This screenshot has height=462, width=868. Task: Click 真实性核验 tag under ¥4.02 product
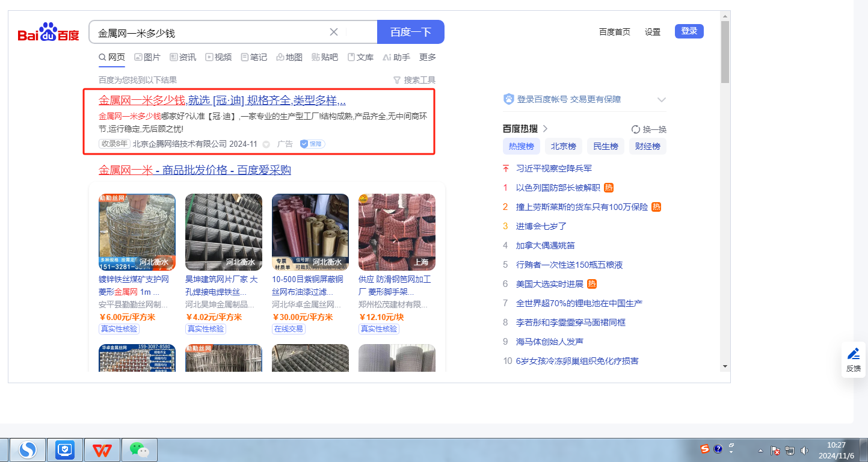pyautogui.click(x=206, y=329)
